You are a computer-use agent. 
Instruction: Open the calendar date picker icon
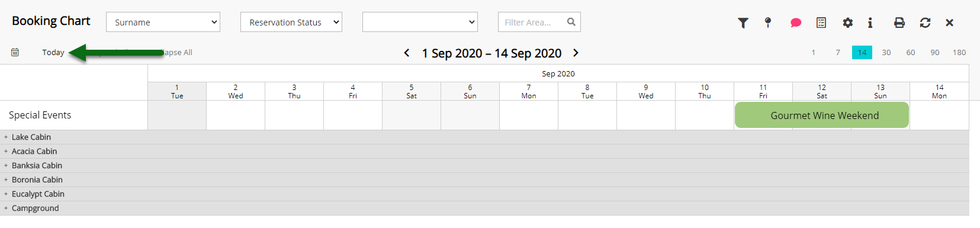[15, 52]
